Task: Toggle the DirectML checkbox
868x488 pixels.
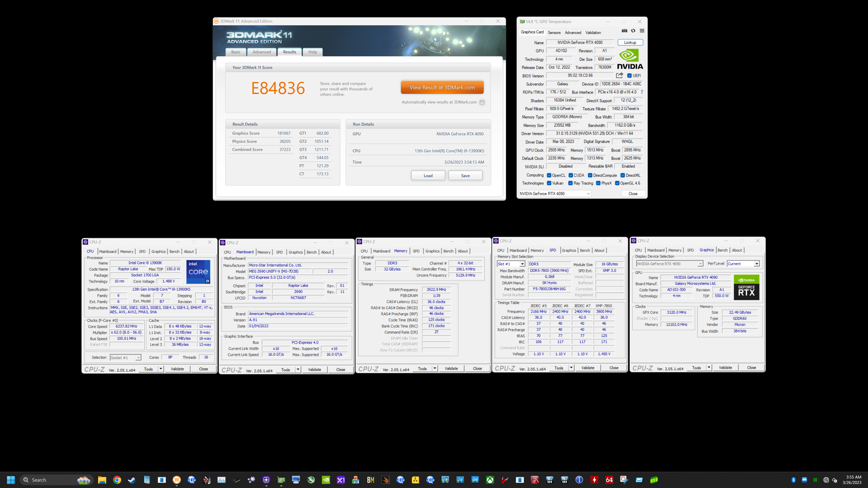Action: (623, 175)
